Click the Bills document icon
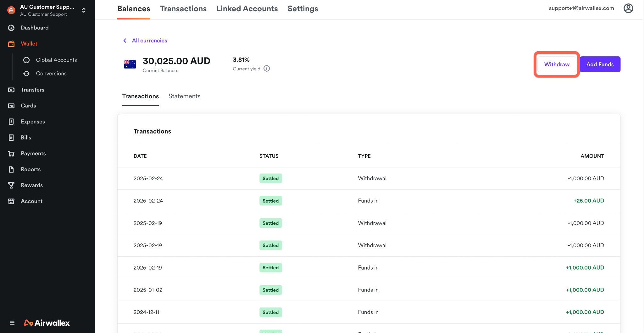644x333 pixels. coord(11,138)
